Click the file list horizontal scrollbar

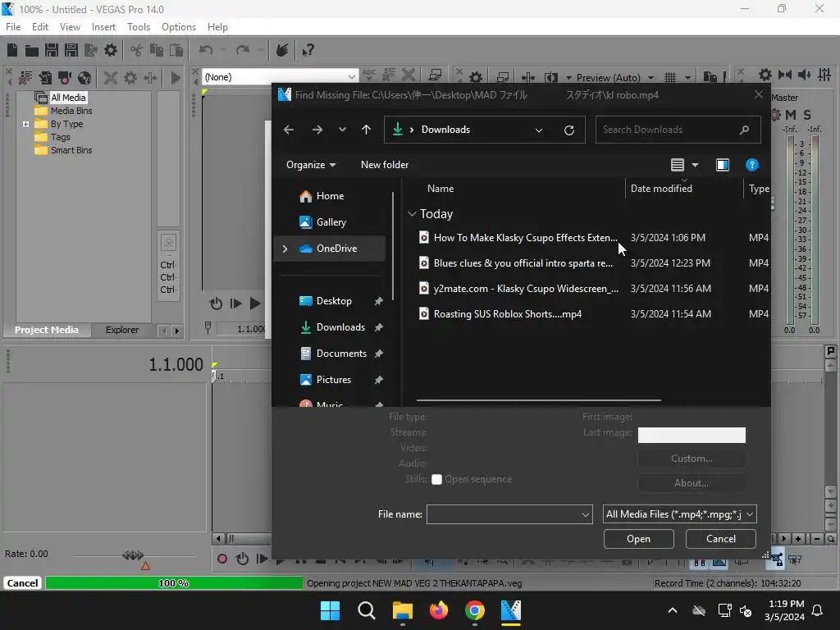click(538, 400)
